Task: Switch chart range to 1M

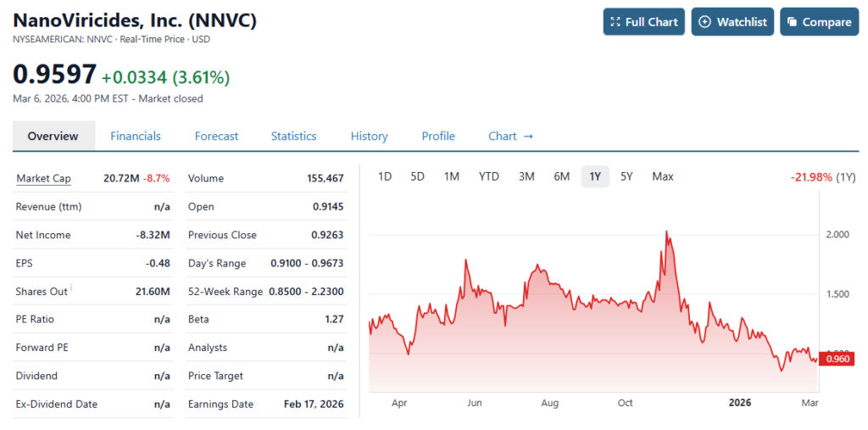Action: point(452,176)
